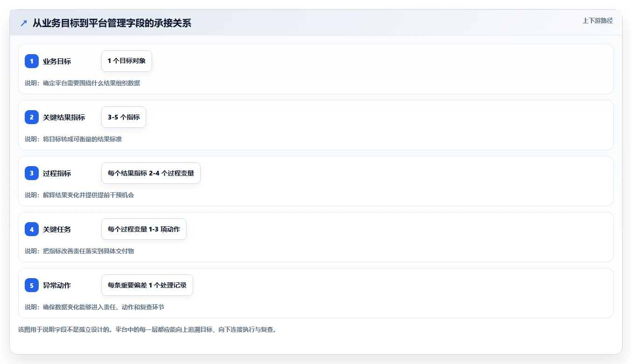
Task: Click the step 1 number badge
Action: [32, 61]
